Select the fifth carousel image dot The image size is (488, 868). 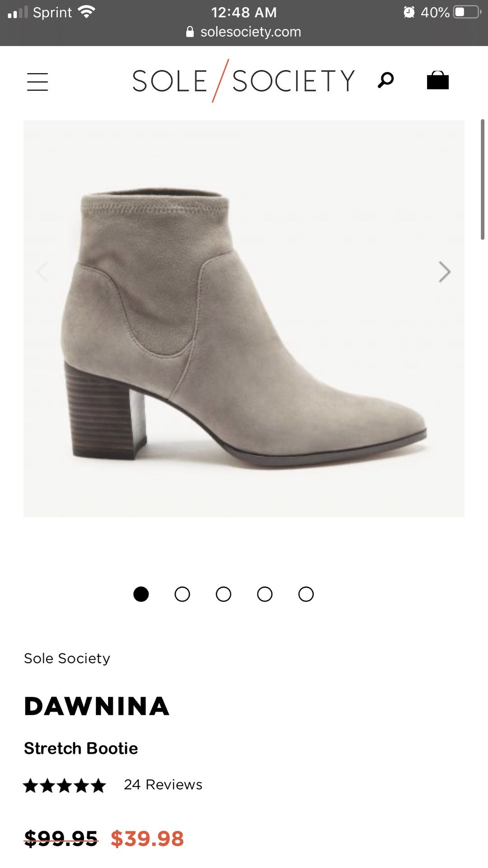[306, 594]
